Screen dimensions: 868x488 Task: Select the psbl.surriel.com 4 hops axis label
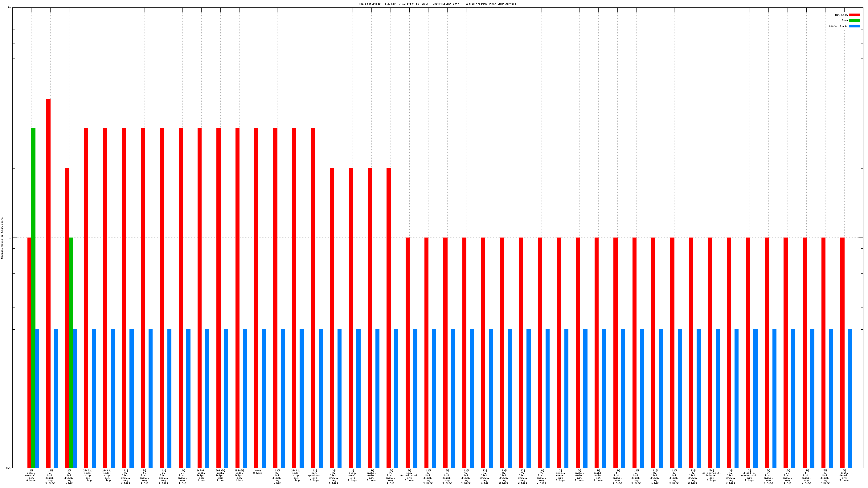coord(31,475)
